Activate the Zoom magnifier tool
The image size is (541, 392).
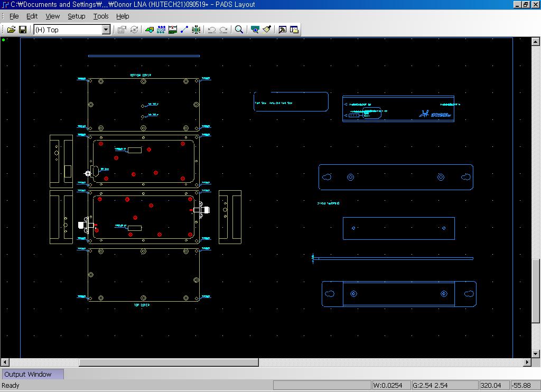point(239,30)
